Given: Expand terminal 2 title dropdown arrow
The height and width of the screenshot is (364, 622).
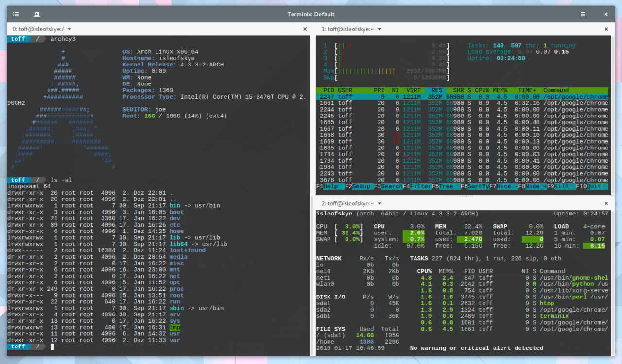Looking at the screenshot, I should [x=379, y=204].
